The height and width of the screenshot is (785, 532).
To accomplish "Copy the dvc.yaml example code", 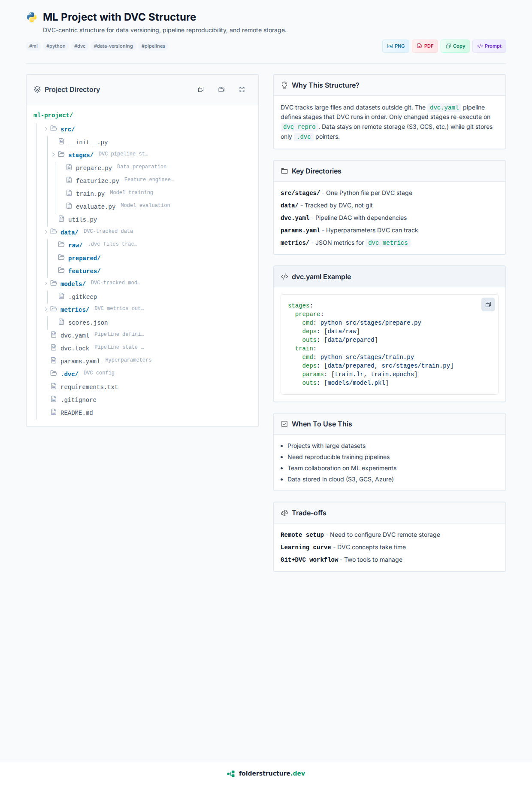I will 488,304.
